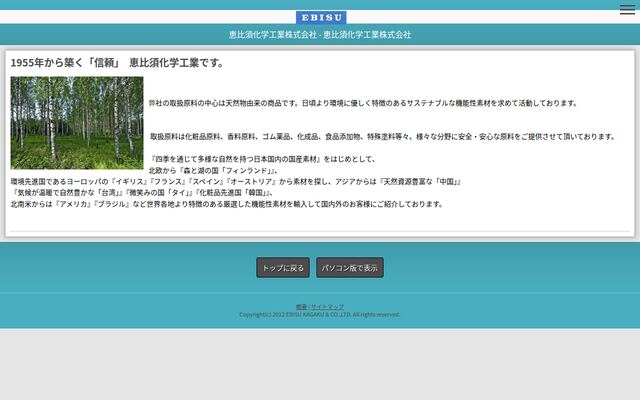The height and width of the screenshot is (400, 640).
Task: Switch view with パソコン版で表示 button
Action: point(350,268)
